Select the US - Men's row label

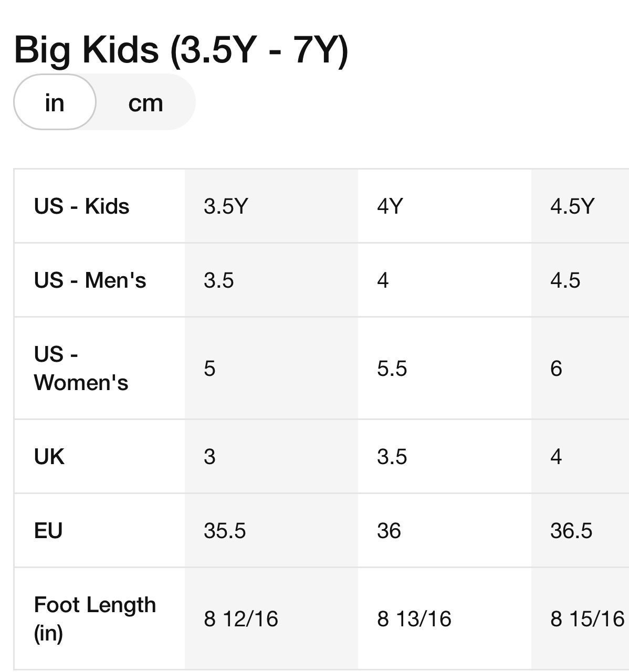(x=90, y=280)
